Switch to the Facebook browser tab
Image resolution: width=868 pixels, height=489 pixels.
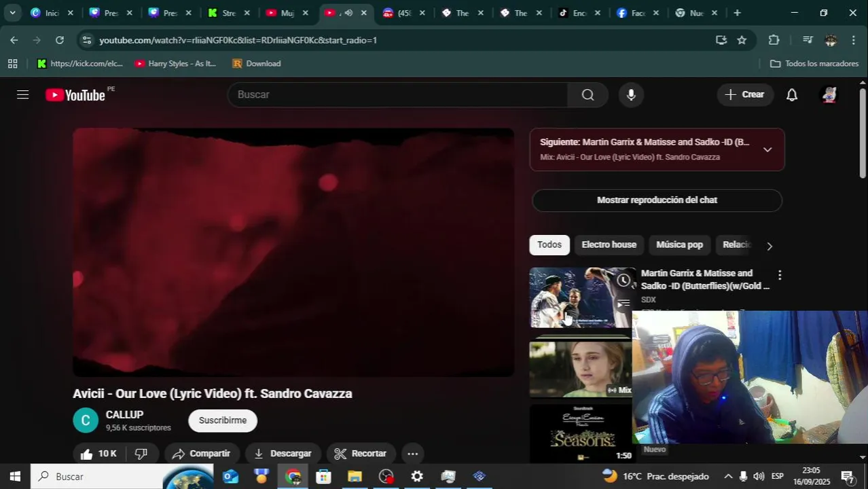(x=638, y=13)
